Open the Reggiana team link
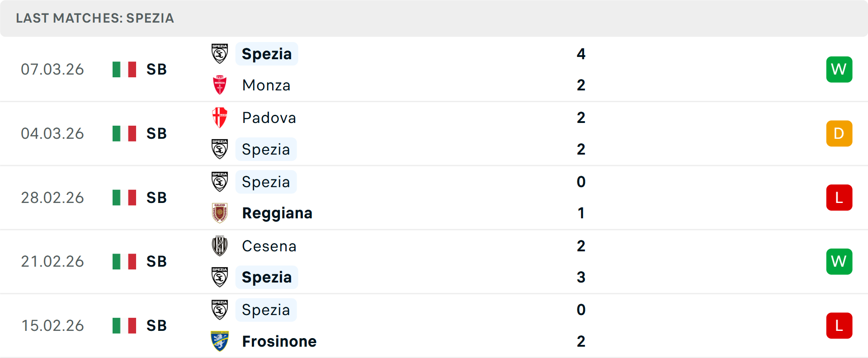 [x=277, y=213]
